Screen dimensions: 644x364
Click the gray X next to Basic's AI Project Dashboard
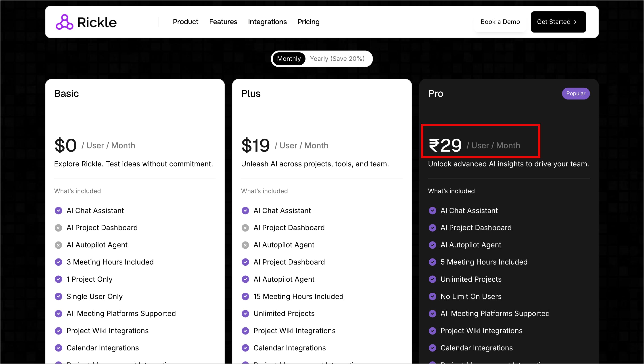click(59, 228)
